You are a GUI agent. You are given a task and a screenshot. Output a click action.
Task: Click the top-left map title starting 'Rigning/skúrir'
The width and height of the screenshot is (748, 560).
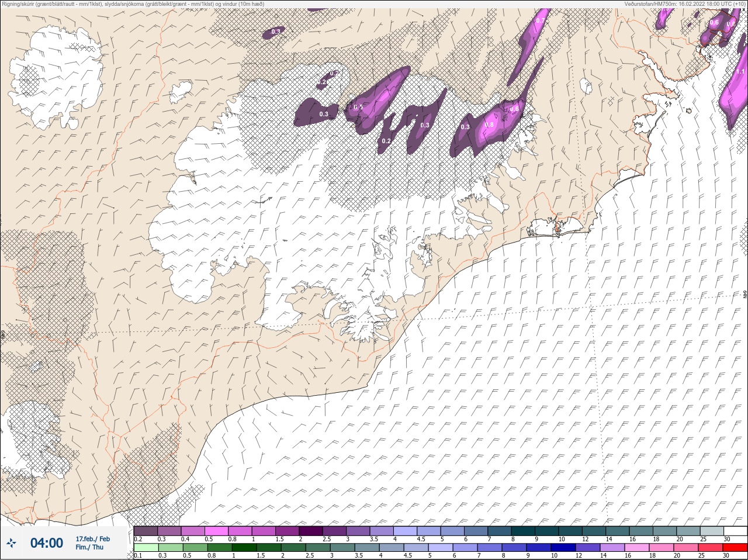click(133, 4)
